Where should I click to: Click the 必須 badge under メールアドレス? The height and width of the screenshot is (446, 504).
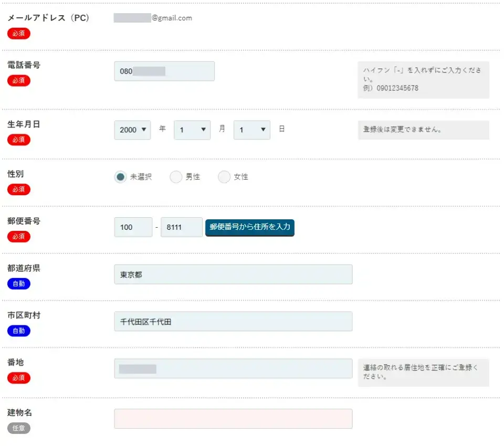[18, 34]
